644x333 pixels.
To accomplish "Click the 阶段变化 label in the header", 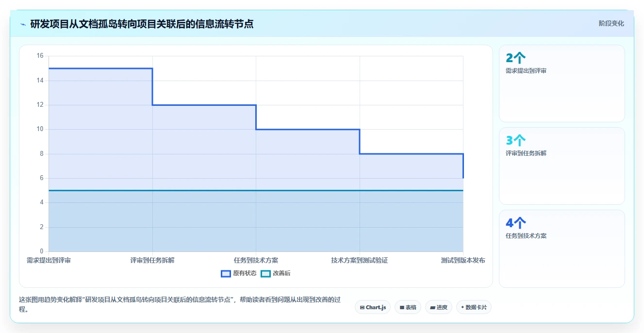I will (x=611, y=23).
